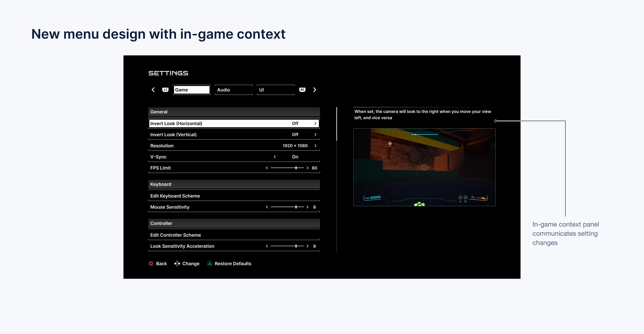Toggle V-Sync with its left arrow

[275, 157]
